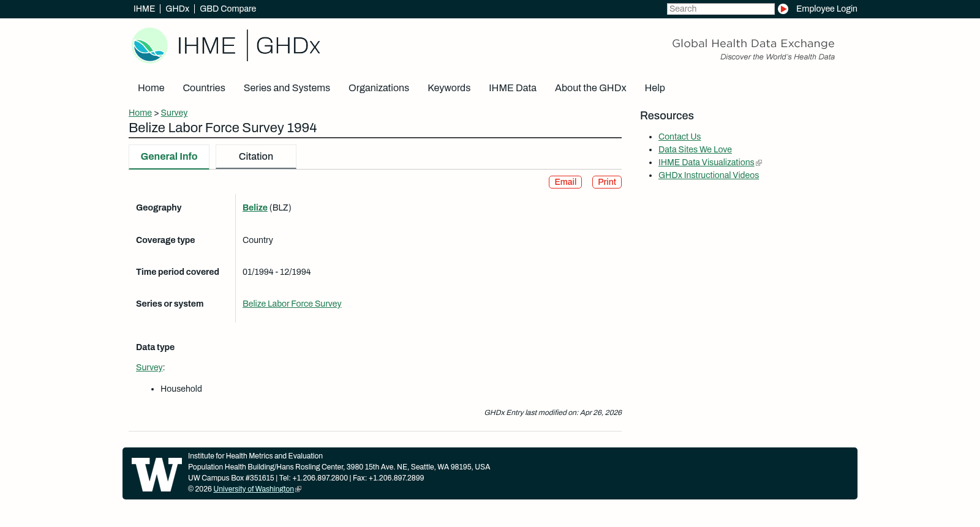Click the red search submit arrow icon
The image size is (980, 527).
783,9
